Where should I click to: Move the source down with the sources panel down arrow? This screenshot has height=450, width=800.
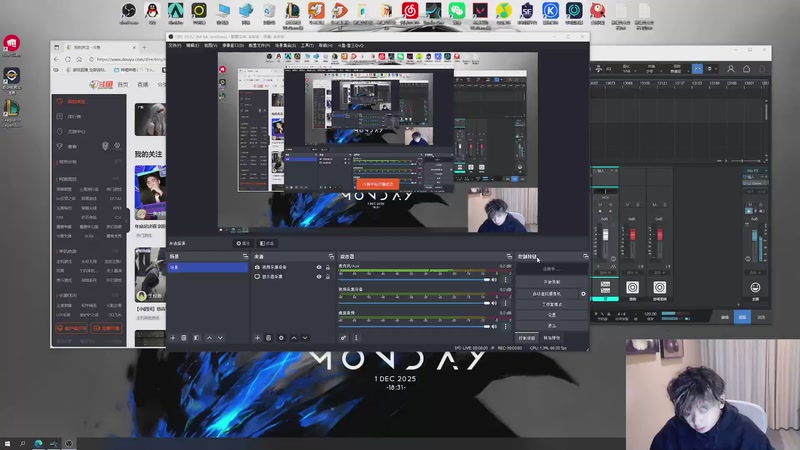(305, 338)
